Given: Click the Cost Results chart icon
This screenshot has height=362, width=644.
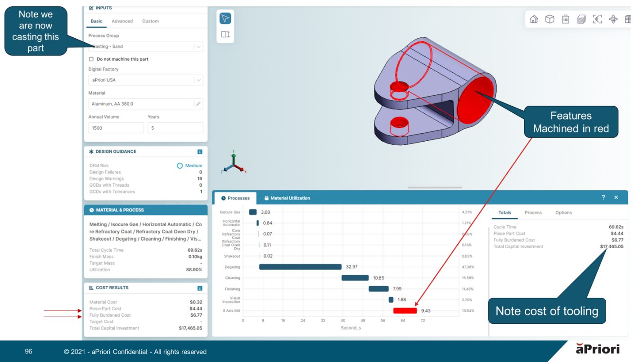Looking at the screenshot, I should coord(91,288).
